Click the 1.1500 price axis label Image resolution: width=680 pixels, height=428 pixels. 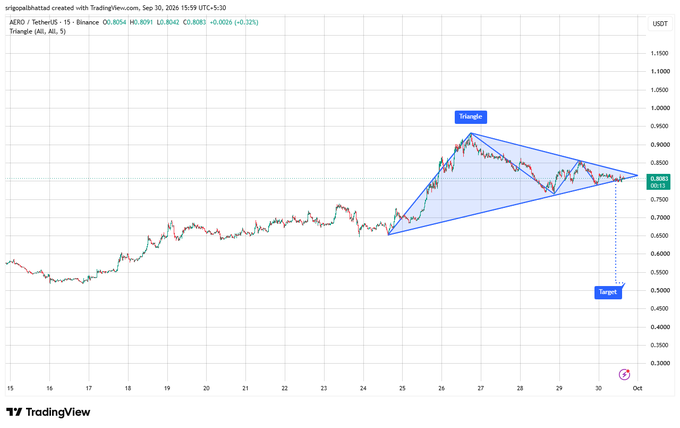[660, 53]
